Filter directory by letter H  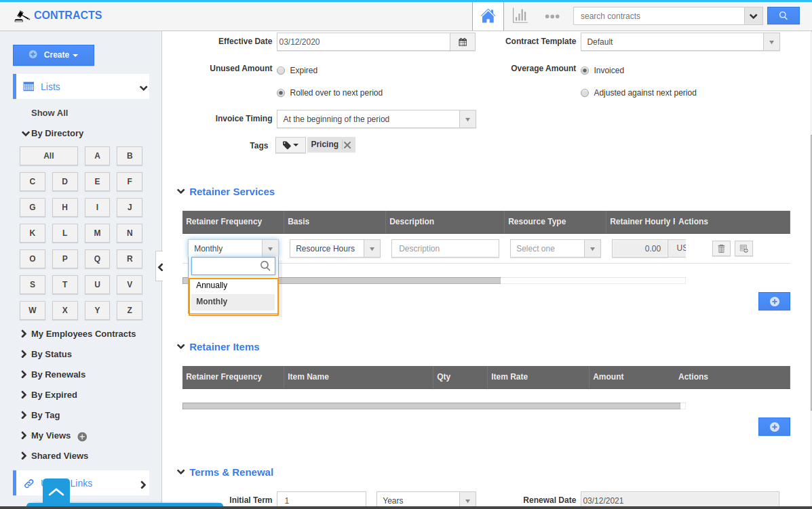coord(64,207)
